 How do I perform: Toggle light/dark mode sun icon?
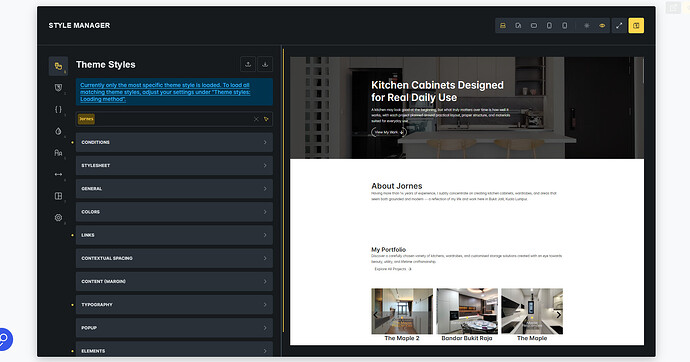[x=587, y=26]
